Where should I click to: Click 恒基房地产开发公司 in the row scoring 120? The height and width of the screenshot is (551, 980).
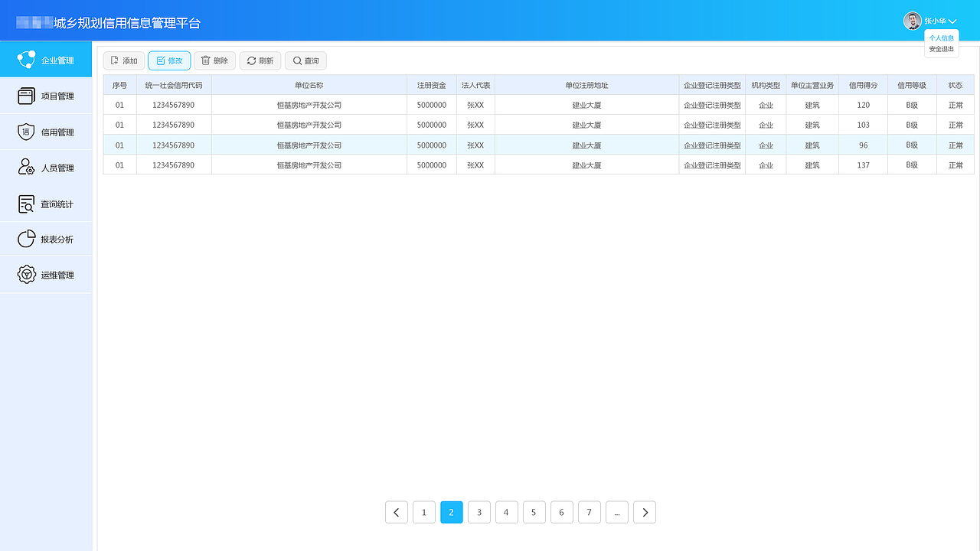309,105
